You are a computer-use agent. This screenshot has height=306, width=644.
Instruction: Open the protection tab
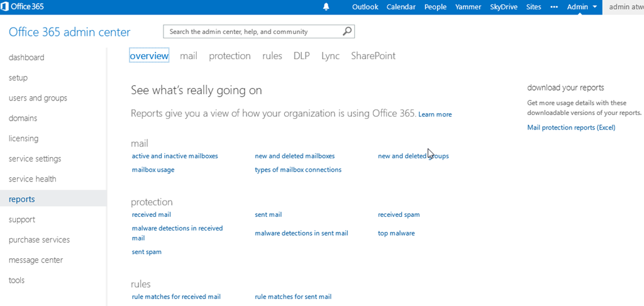click(230, 56)
